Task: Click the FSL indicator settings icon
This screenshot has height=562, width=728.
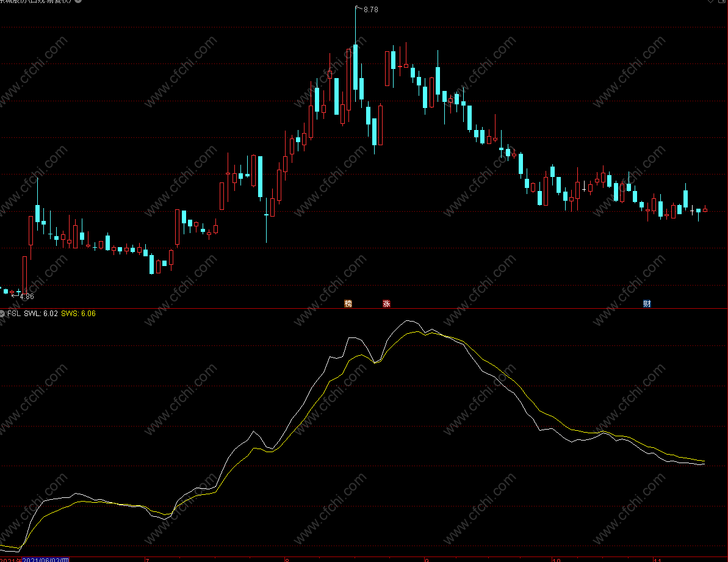Action: (2, 314)
